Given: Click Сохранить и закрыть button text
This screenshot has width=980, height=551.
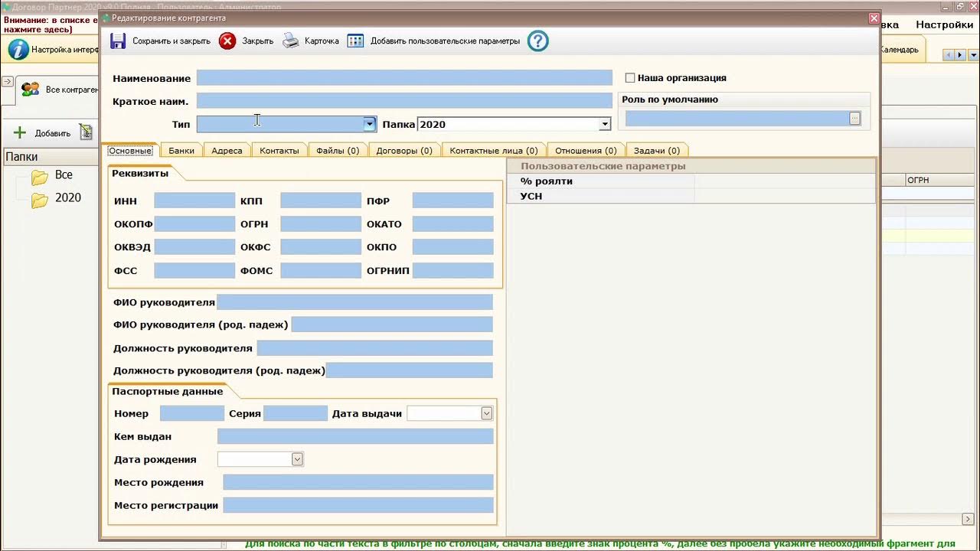Looking at the screenshot, I should click(171, 41).
